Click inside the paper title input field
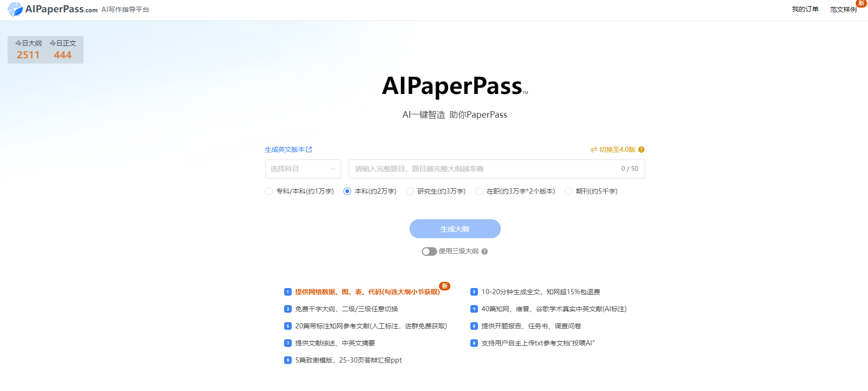This screenshot has width=868, height=391. [497, 169]
